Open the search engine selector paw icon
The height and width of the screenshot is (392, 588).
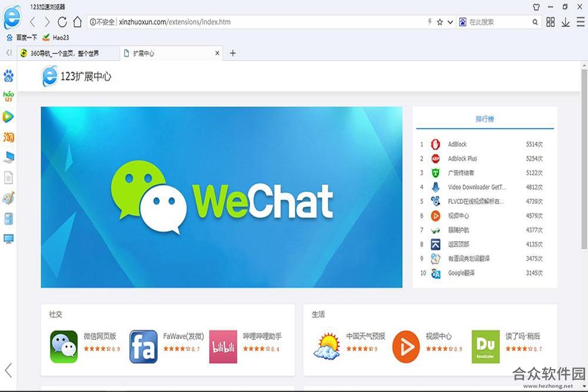click(463, 22)
